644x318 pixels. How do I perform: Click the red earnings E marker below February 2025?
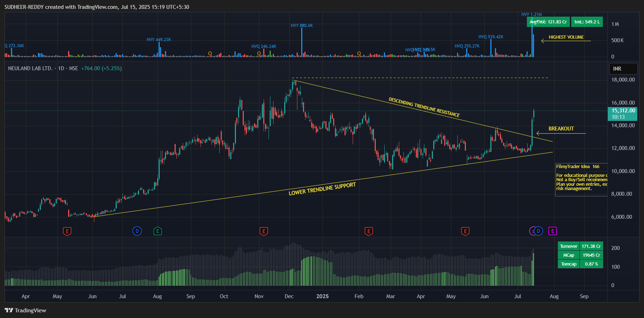[369, 231]
